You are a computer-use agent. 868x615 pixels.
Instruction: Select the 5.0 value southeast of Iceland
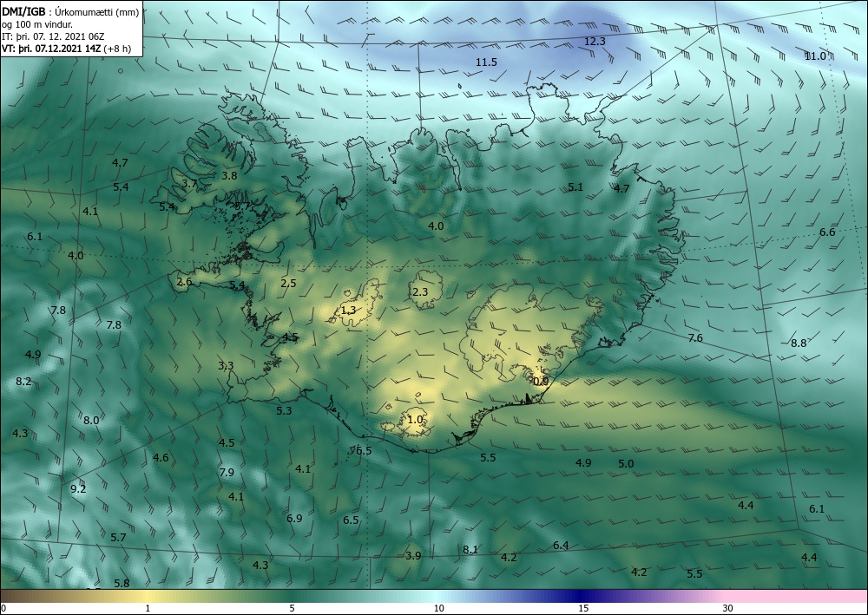(626, 463)
